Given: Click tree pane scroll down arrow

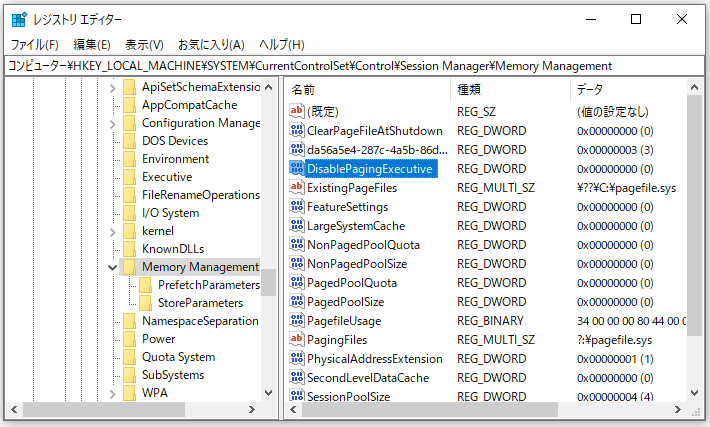Looking at the screenshot, I should [x=269, y=393].
